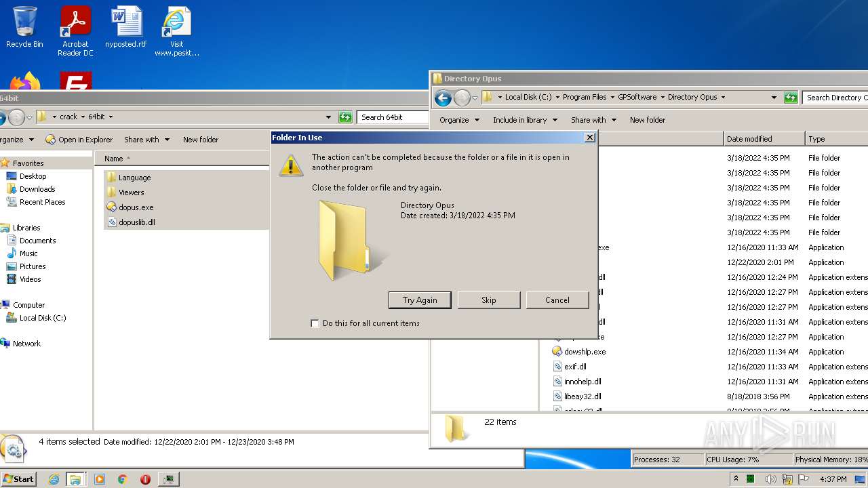Image resolution: width=868 pixels, height=488 pixels.
Task: Launch Acrobat Reader DC desktop shortcut
Action: [x=75, y=31]
